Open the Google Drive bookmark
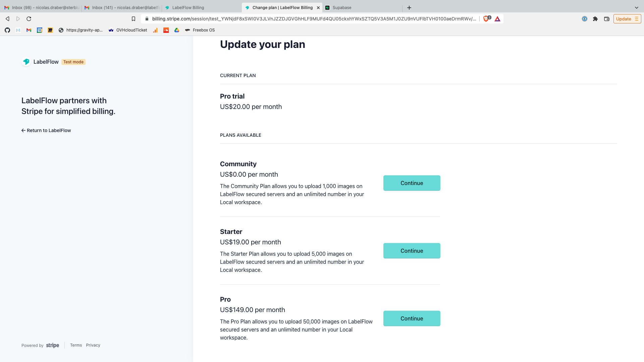Image resolution: width=644 pixels, height=362 pixels. coord(177,30)
